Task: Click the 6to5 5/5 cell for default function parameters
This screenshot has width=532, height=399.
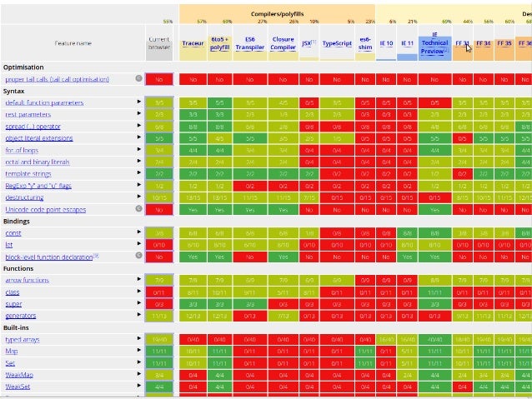Action: tap(219, 102)
